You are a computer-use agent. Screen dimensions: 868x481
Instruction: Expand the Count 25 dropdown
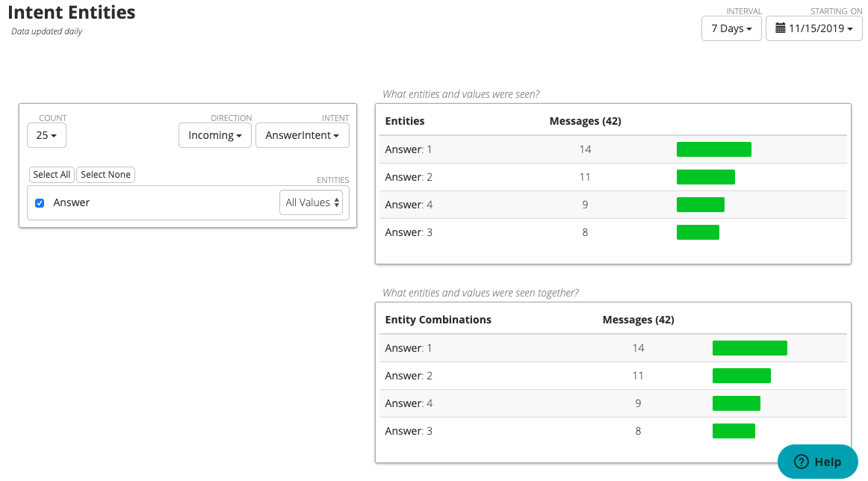coord(46,135)
